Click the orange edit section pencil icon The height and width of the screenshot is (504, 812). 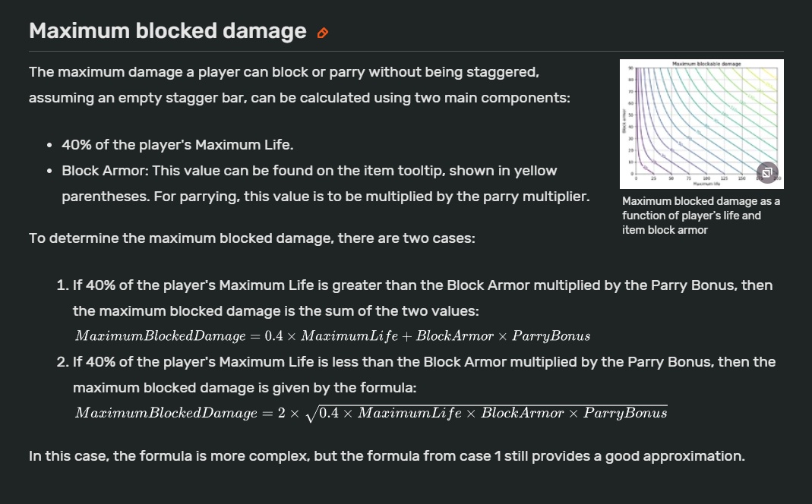tap(323, 33)
